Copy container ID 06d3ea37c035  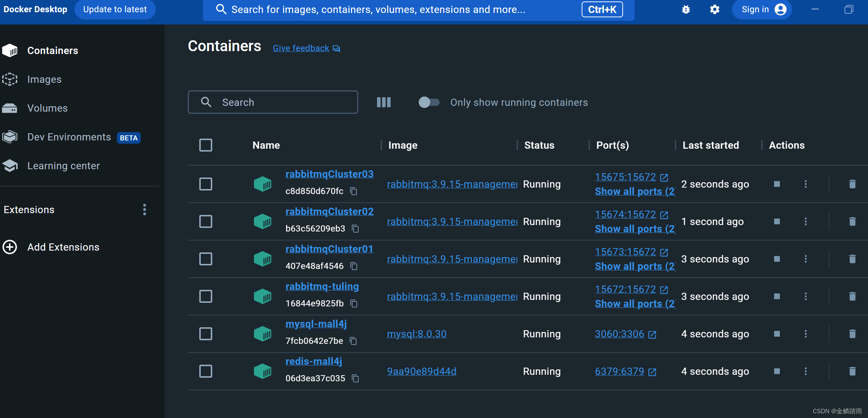355,378
